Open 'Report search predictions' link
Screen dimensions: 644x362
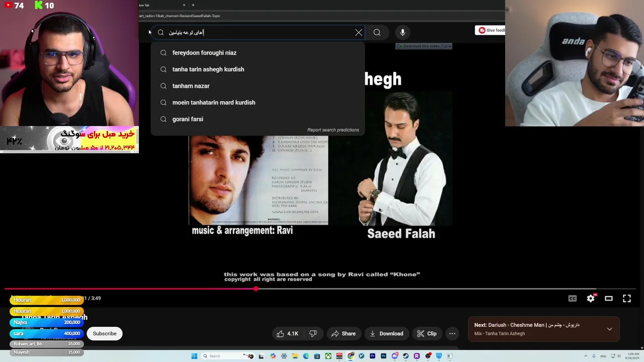tap(333, 130)
